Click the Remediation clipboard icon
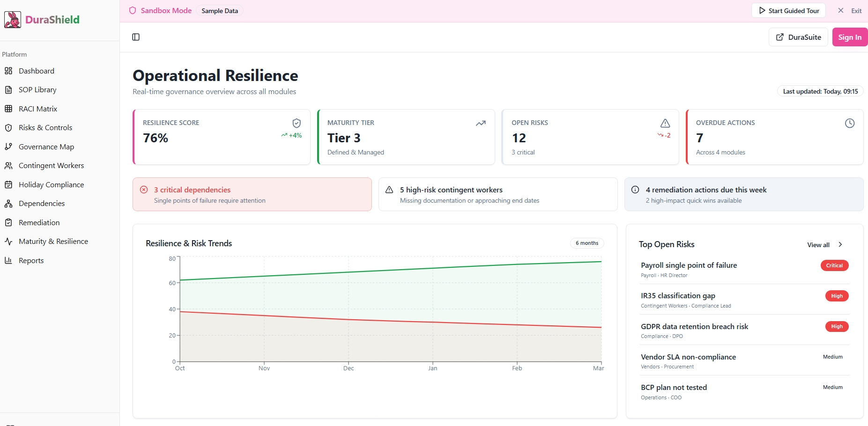Screen dimensions: 868x426 coord(8,222)
